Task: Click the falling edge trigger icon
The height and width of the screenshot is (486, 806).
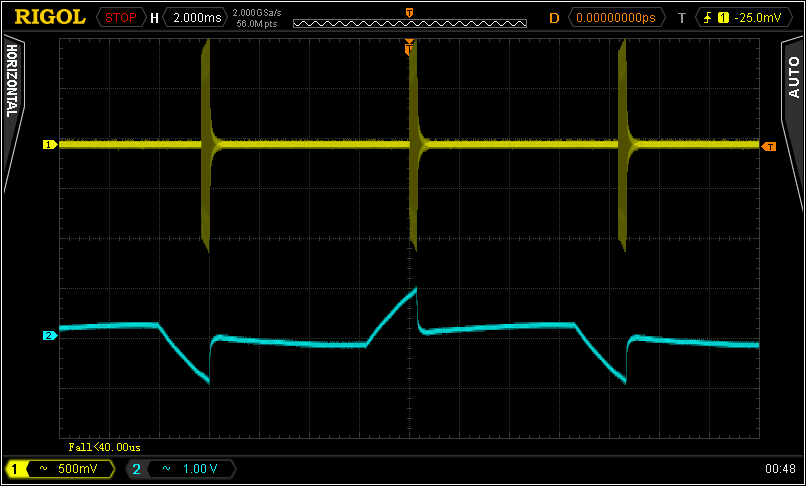Action: [710, 17]
